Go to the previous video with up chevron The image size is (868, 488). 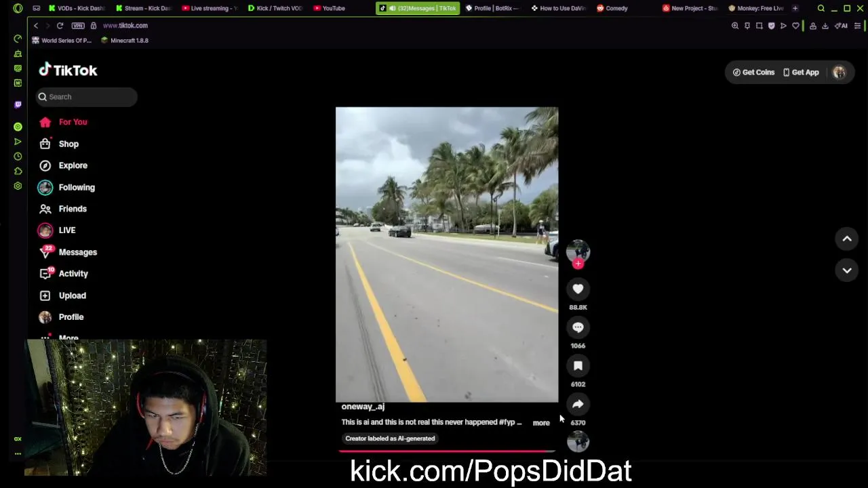tap(847, 239)
